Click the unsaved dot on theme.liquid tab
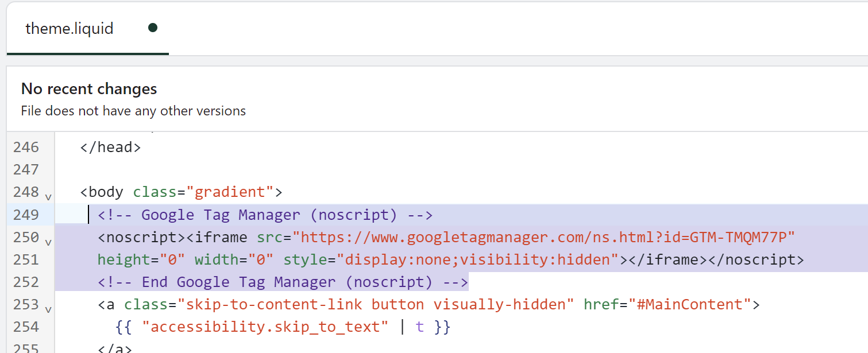 [153, 28]
